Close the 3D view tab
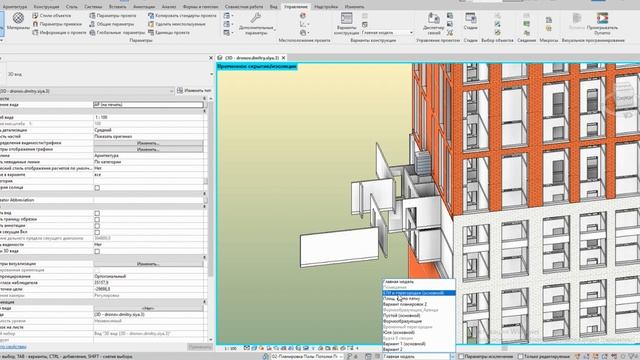640x360 pixels. (283, 58)
